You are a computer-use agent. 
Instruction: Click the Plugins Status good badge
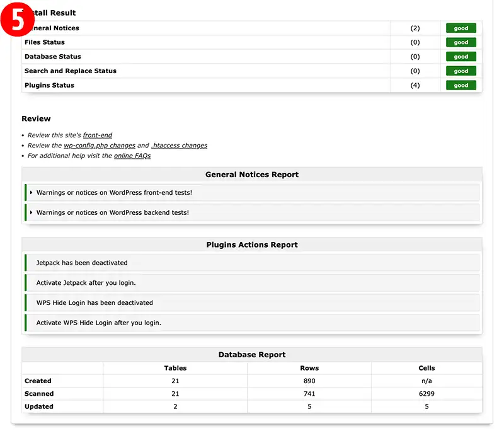(461, 85)
